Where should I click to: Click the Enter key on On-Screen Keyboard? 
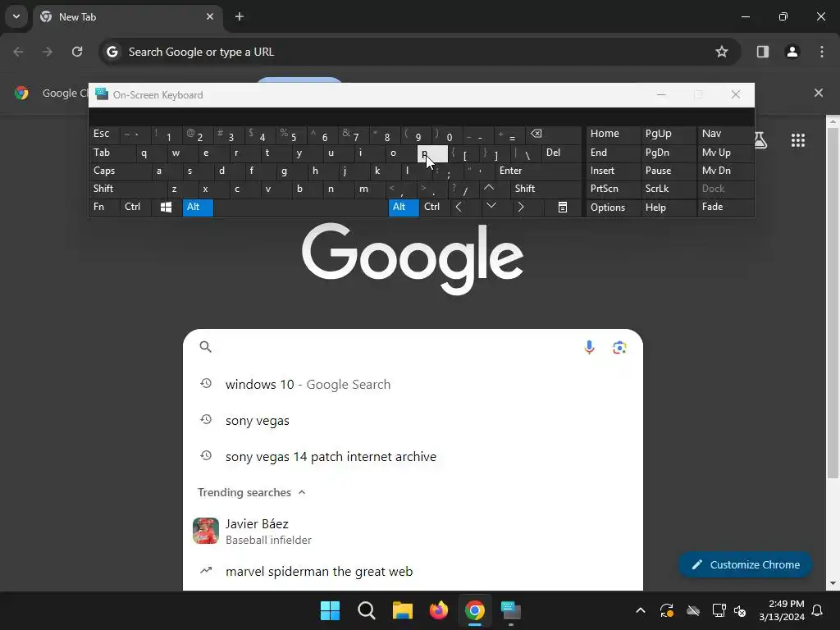538,171
